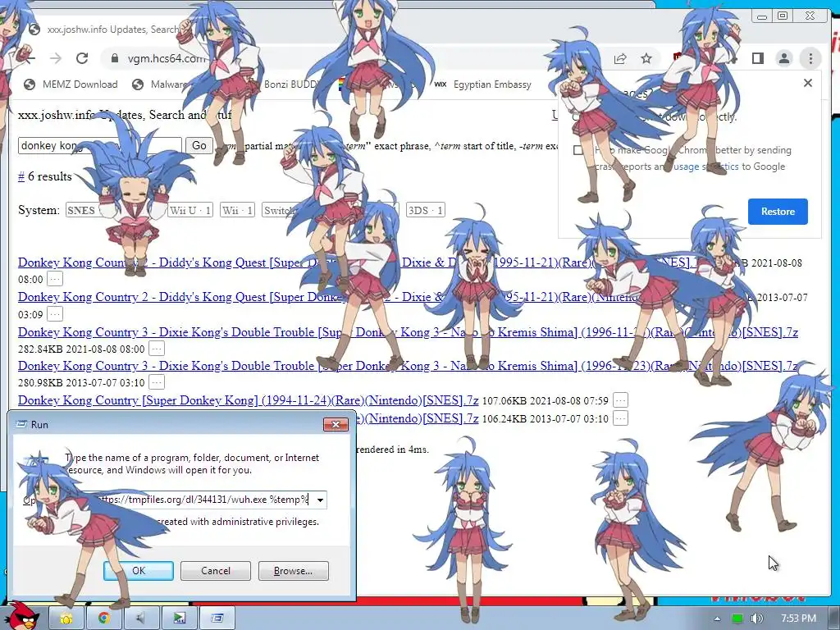The width and height of the screenshot is (840, 630).
Task: Click the Go search button
Action: coord(199,146)
